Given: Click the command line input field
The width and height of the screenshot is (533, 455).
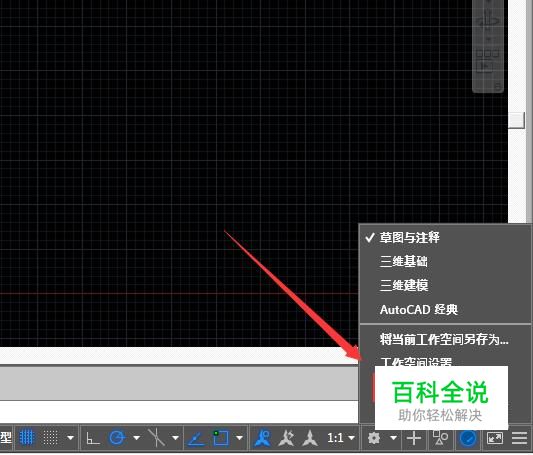Looking at the screenshot, I should click(x=179, y=413).
